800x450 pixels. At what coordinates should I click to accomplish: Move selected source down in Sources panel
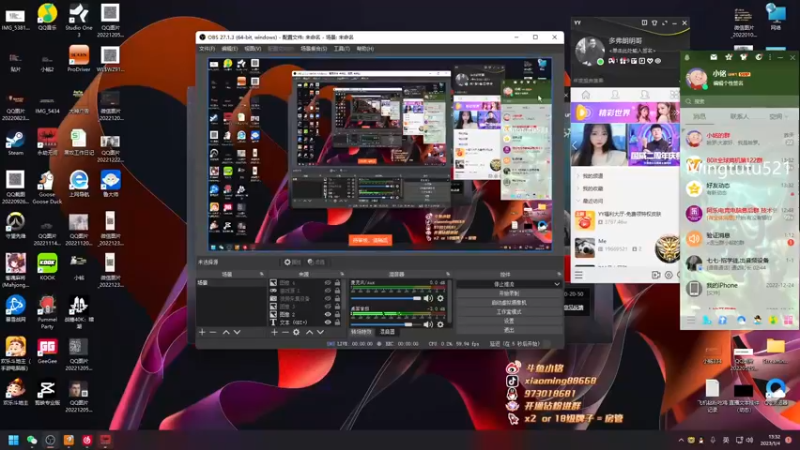point(320,332)
